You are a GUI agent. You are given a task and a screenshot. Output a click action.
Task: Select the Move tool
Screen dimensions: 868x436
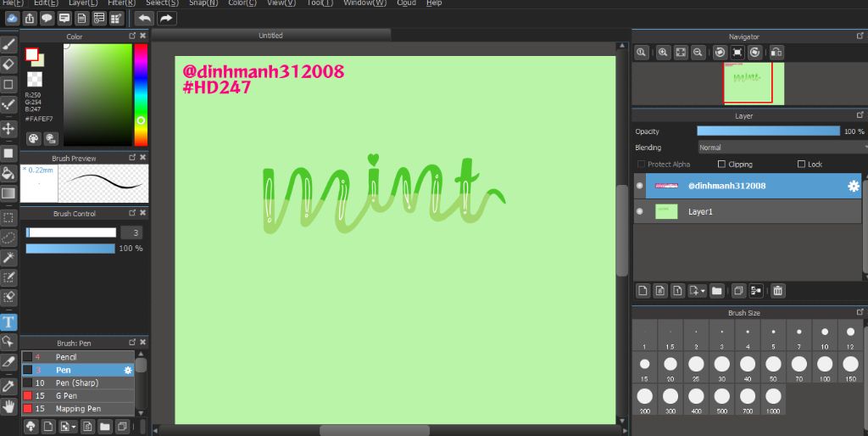(8, 129)
